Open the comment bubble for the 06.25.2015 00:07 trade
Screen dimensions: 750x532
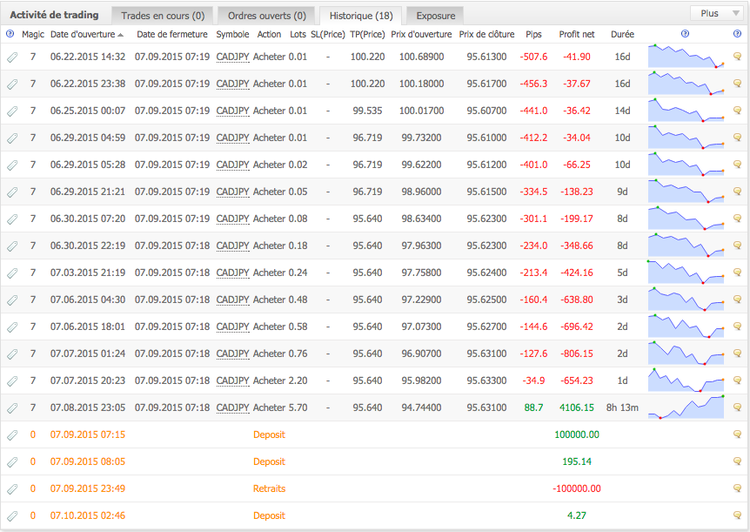(738, 111)
